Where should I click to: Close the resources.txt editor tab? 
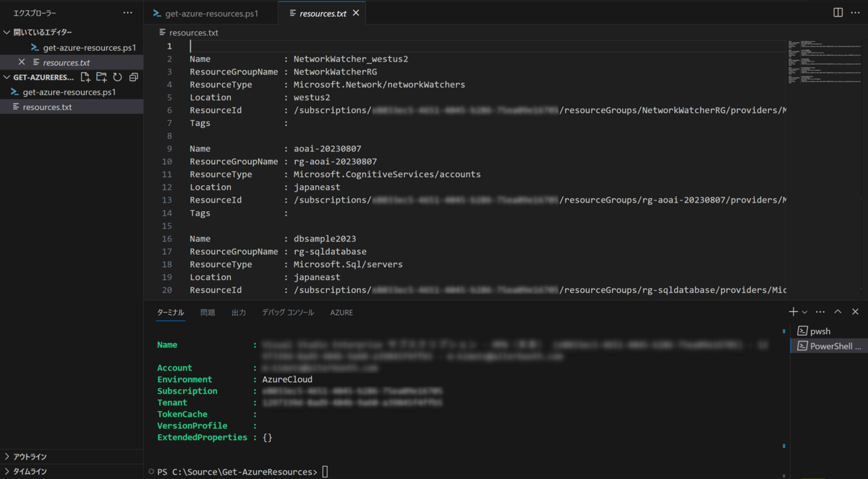[x=356, y=13]
